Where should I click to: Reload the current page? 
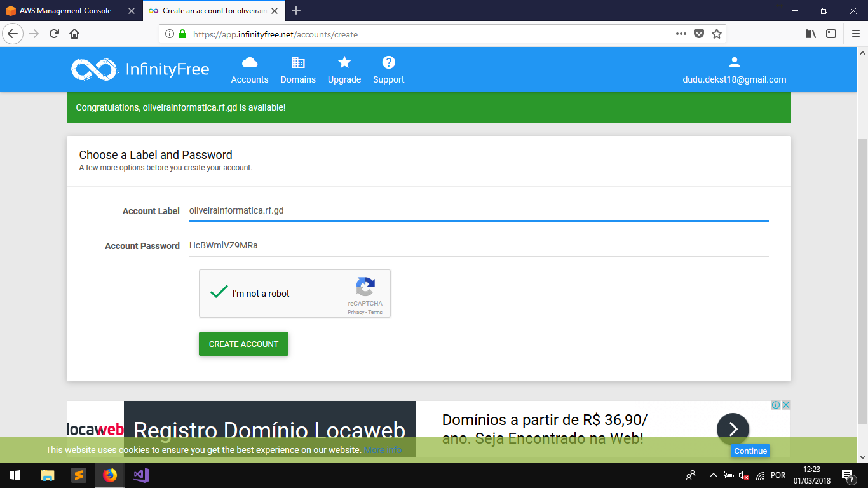coord(54,34)
